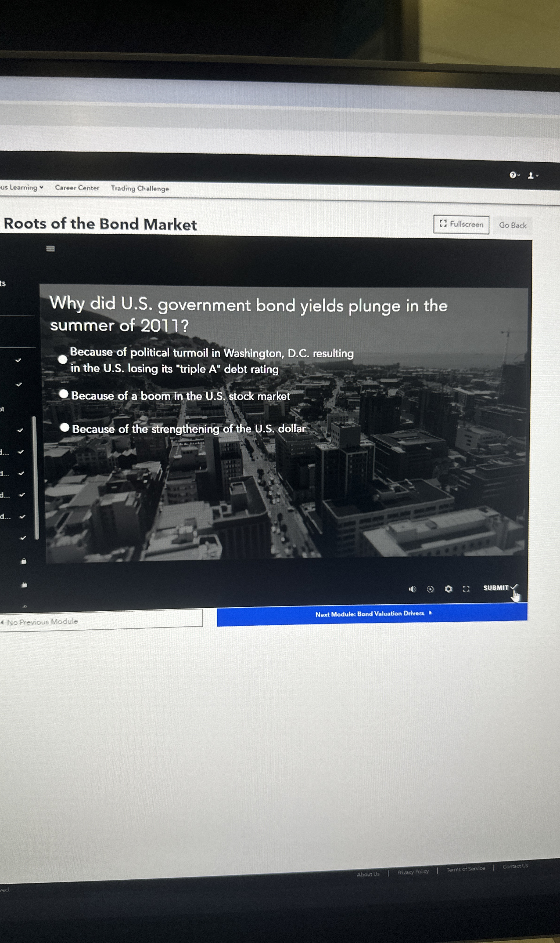
Task: Click the lock icon on a locked module
Action: pyautogui.click(x=23, y=561)
